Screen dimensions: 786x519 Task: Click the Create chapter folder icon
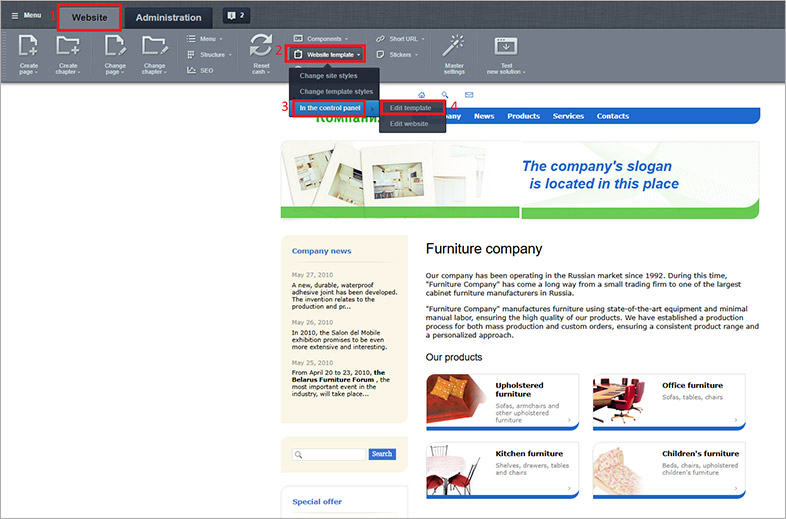tap(67, 45)
